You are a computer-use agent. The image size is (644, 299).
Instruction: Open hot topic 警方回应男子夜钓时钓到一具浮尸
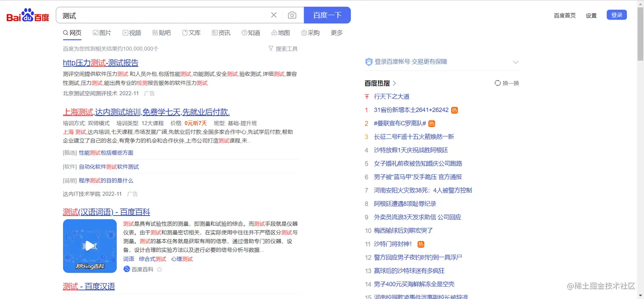point(418,257)
